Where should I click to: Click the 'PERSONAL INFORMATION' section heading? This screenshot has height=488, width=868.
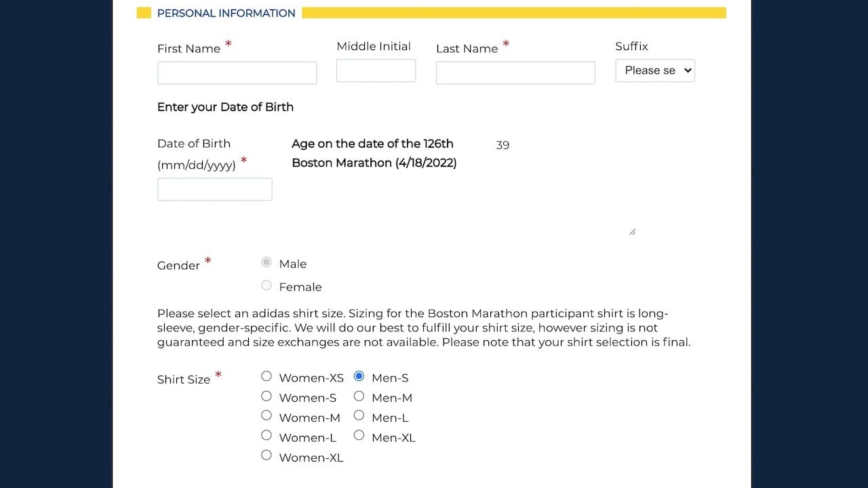(226, 13)
